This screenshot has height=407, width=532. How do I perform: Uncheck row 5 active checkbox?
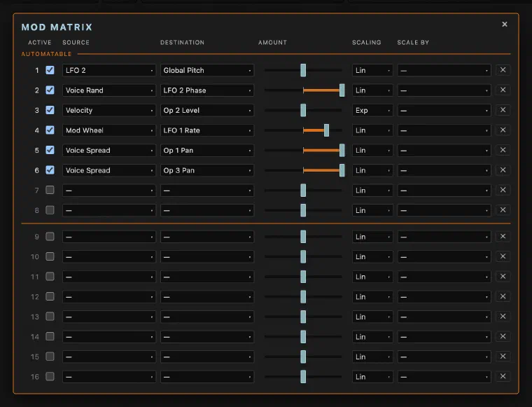point(50,150)
